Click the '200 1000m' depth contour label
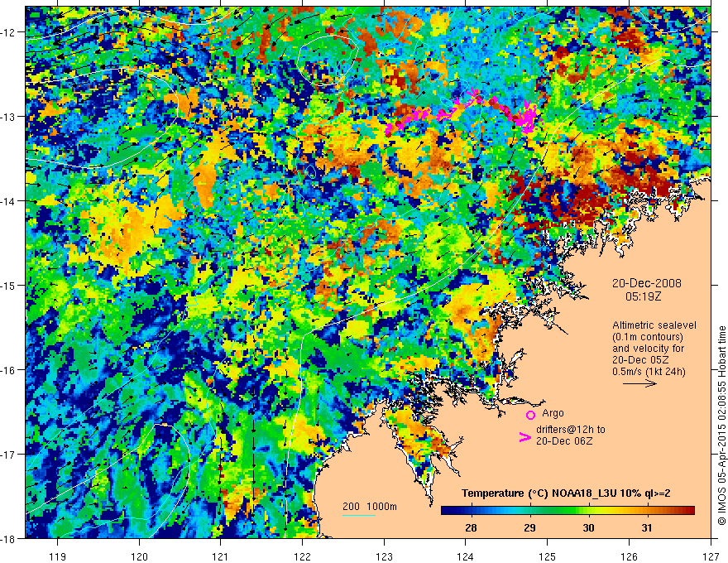 tap(370, 507)
